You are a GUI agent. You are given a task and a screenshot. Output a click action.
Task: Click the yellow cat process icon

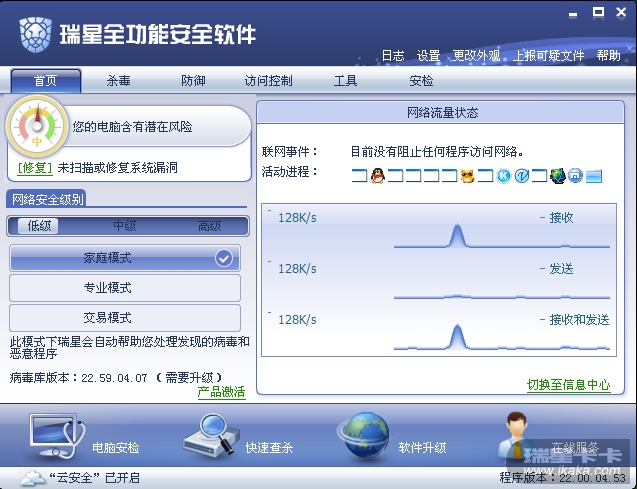pos(467,176)
